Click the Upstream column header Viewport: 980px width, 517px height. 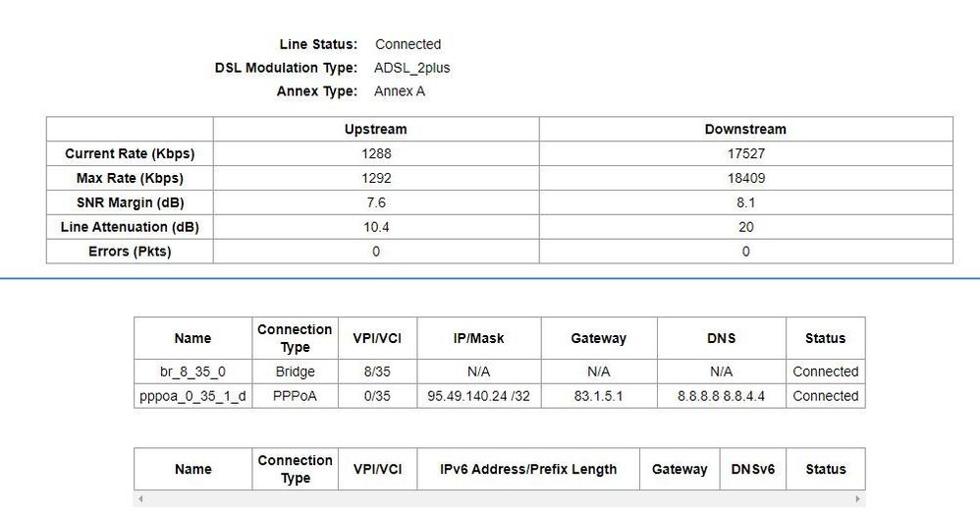375,129
